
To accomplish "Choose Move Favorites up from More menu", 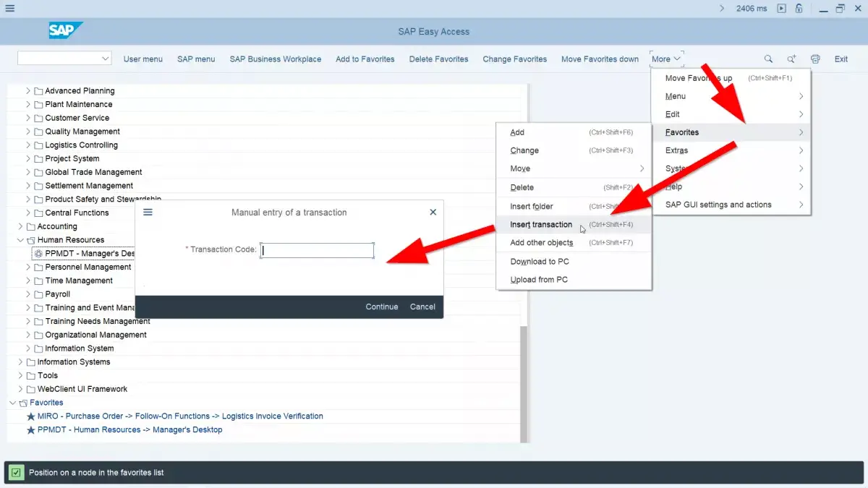I will point(731,78).
